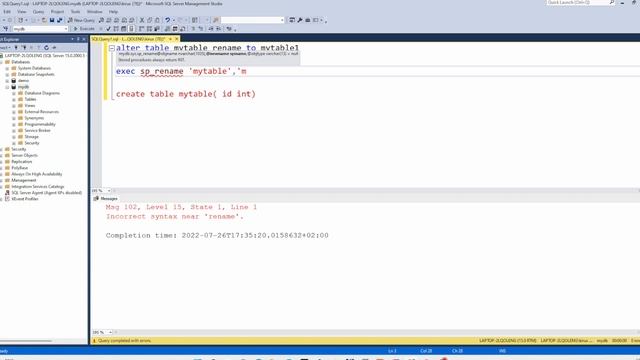Select Integration Services Catalogs item

click(38, 187)
